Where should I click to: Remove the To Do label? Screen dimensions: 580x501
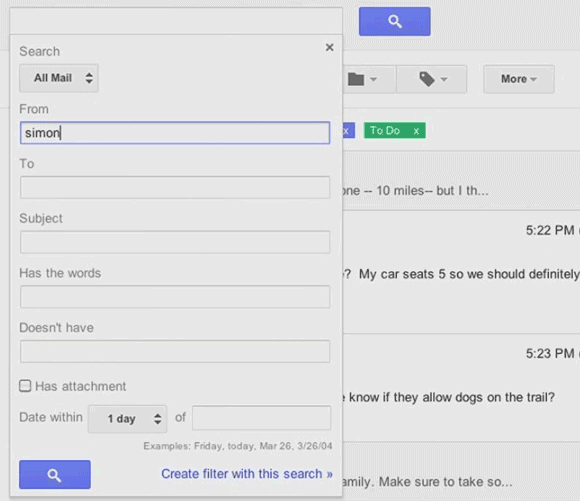pyautogui.click(x=417, y=131)
